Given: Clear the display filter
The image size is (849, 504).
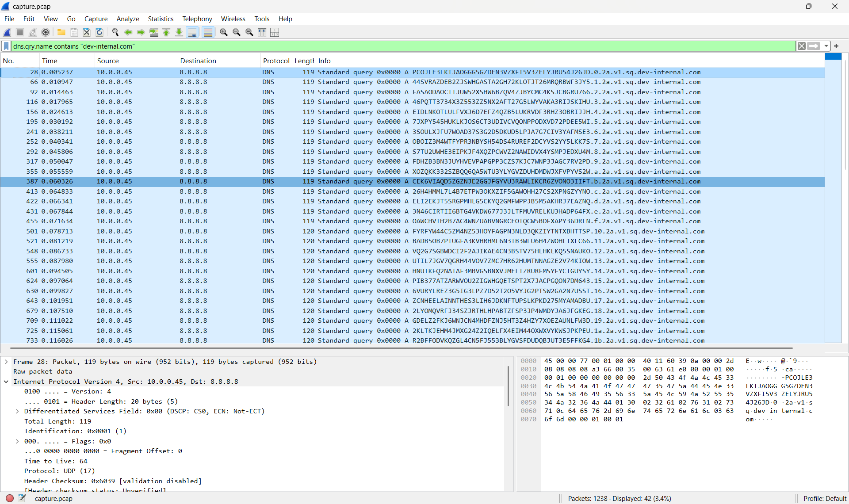Looking at the screenshot, I should click(x=801, y=46).
